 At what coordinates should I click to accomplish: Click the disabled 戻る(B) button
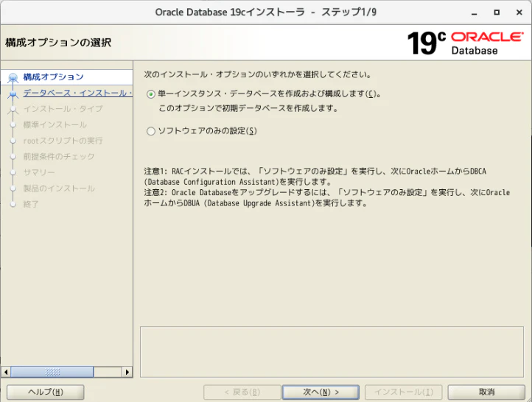pos(242,392)
